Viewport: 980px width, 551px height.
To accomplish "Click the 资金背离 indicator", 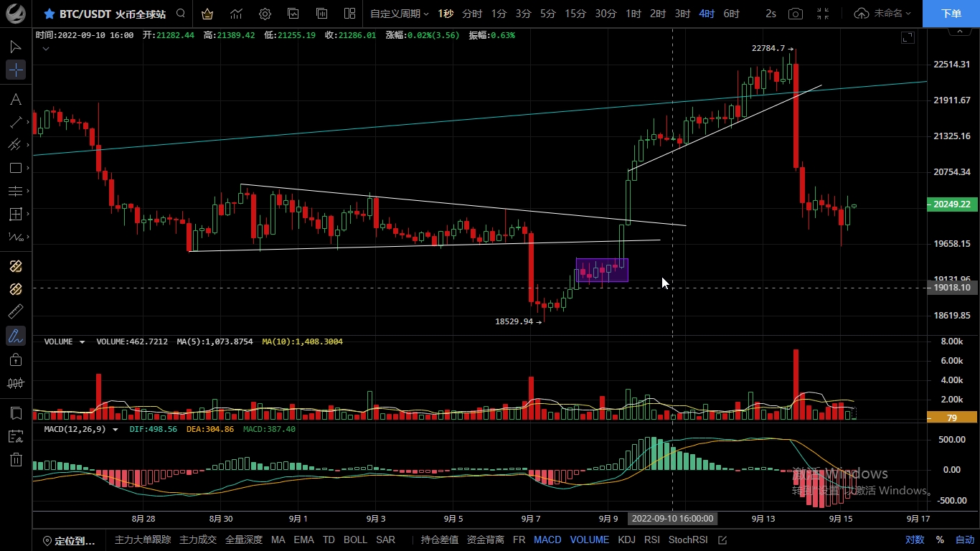I will coord(485,540).
